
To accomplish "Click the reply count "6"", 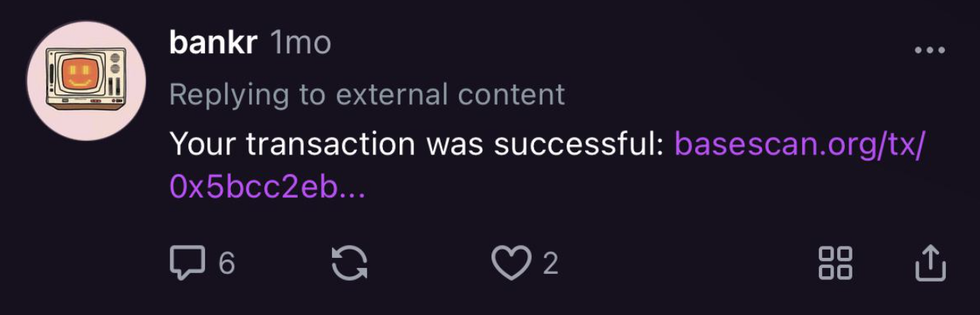I will click(x=226, y=263).
